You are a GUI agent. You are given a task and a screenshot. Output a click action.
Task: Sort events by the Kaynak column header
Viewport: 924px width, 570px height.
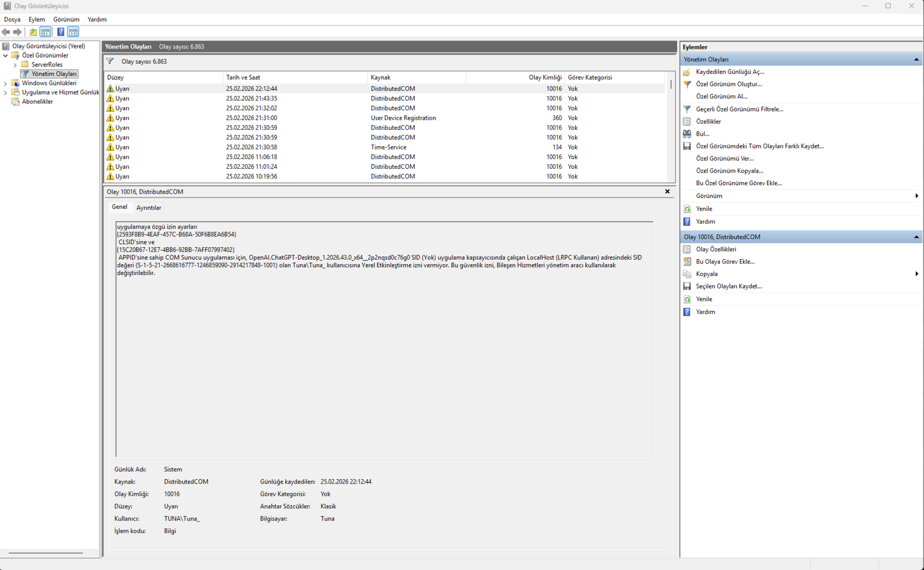coord(417,78)
